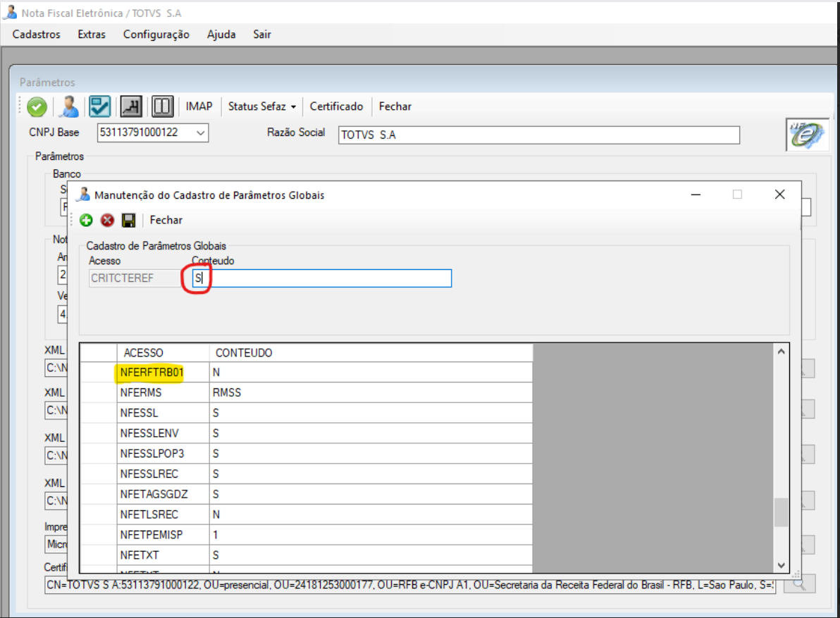Click the Sair menu
840x618 pixels.
[x=262, y=35]
